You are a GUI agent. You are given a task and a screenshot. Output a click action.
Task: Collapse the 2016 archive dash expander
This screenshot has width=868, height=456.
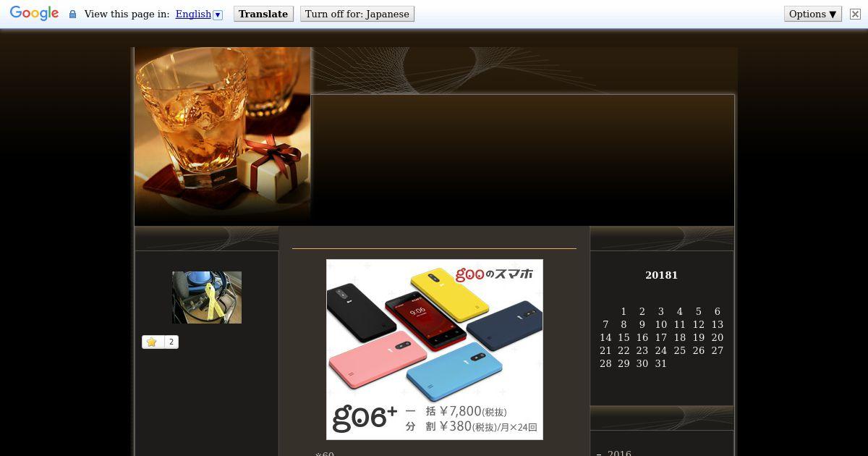coord(599,454)
